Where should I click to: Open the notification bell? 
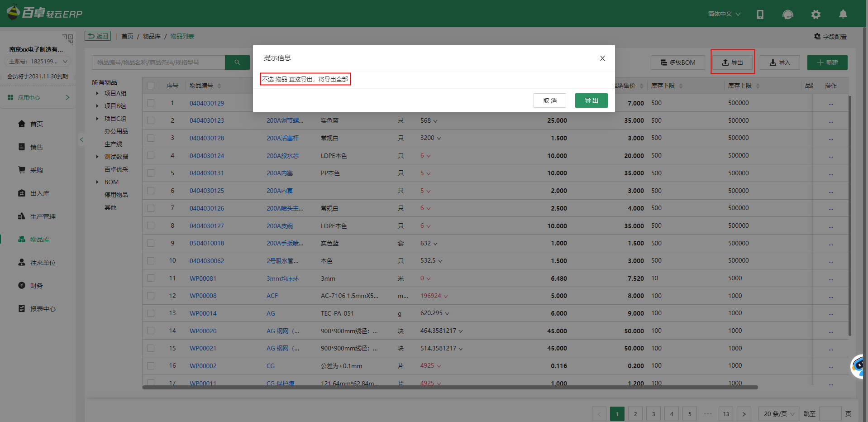[843, 14]
